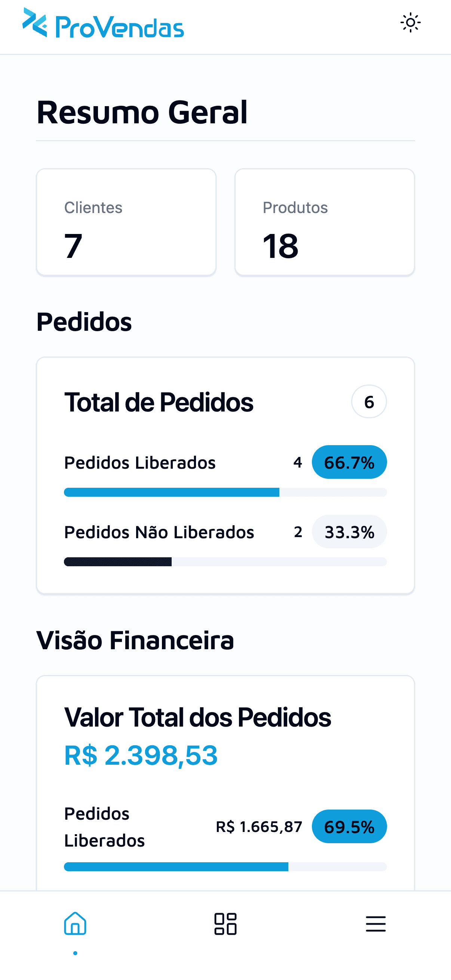This screenshot has height=980, width=451.
Task: Click the R$ 1.665,87 released amount
Action: click(259, 827)
